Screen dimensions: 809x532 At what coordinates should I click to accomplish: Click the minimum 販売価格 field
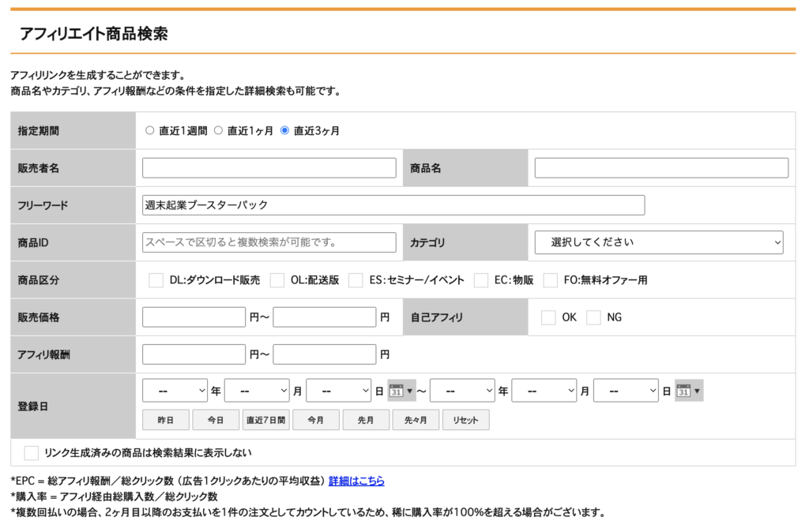point(194,317)
